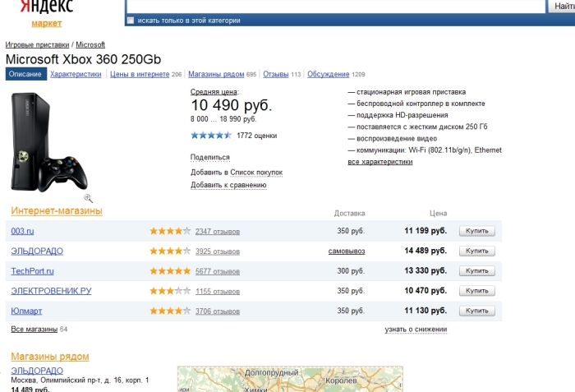Click the magnifier zoom icon under Xbox image

tap(88, 198)
